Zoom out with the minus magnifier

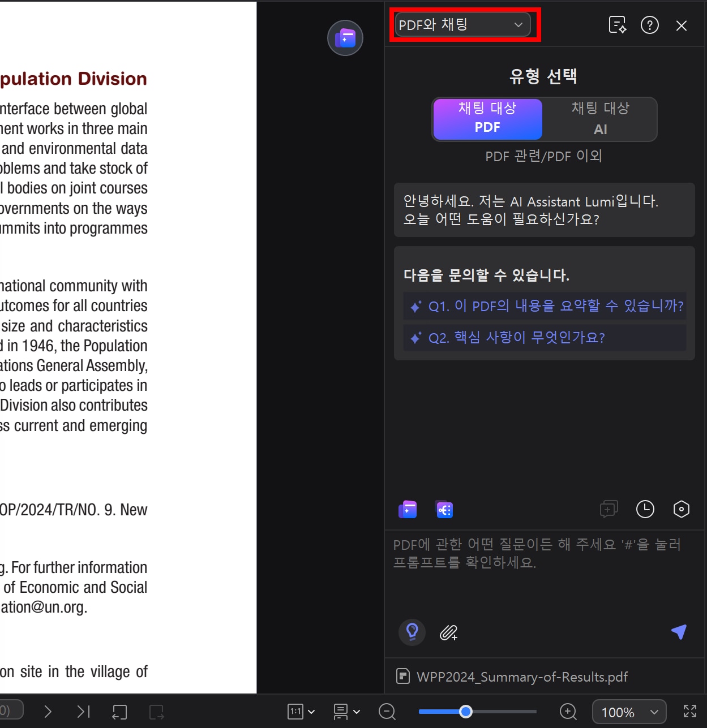pos(387,712)
